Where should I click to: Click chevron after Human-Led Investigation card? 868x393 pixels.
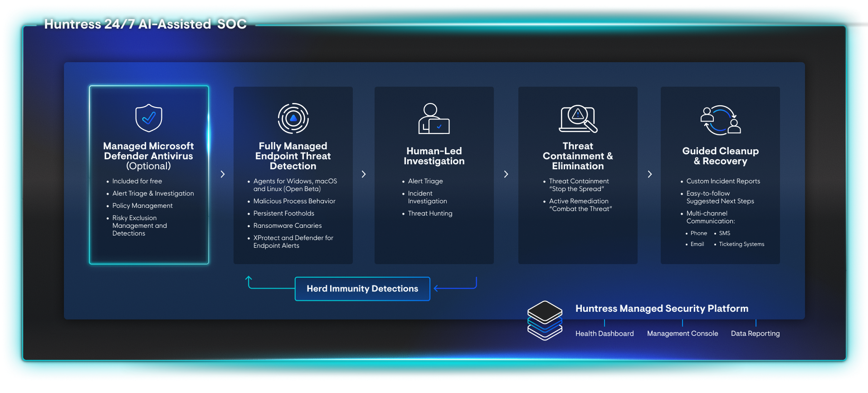[x=506, y=174]
